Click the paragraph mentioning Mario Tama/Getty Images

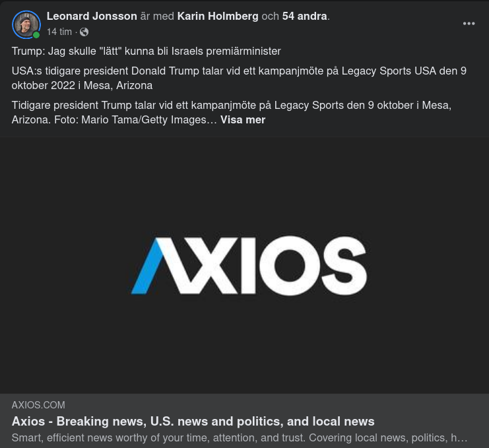click(x=232, y=113)
